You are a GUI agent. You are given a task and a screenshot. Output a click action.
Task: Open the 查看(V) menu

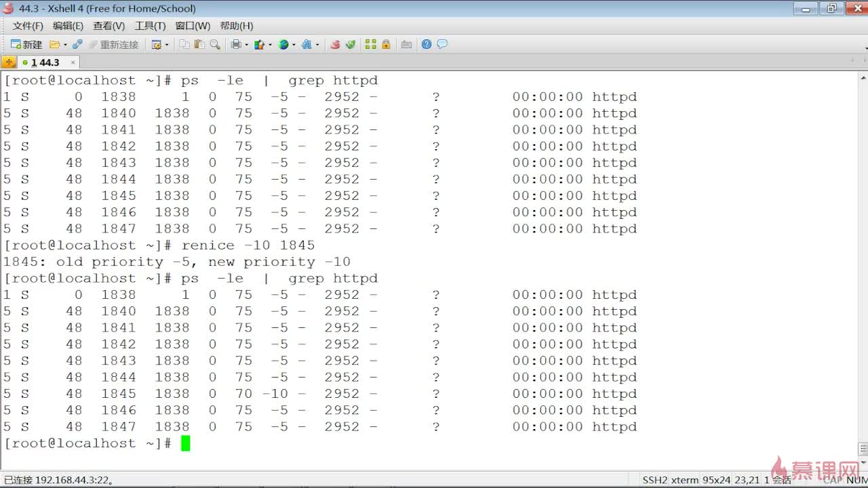pyautogui.click(x=109, y=26)
